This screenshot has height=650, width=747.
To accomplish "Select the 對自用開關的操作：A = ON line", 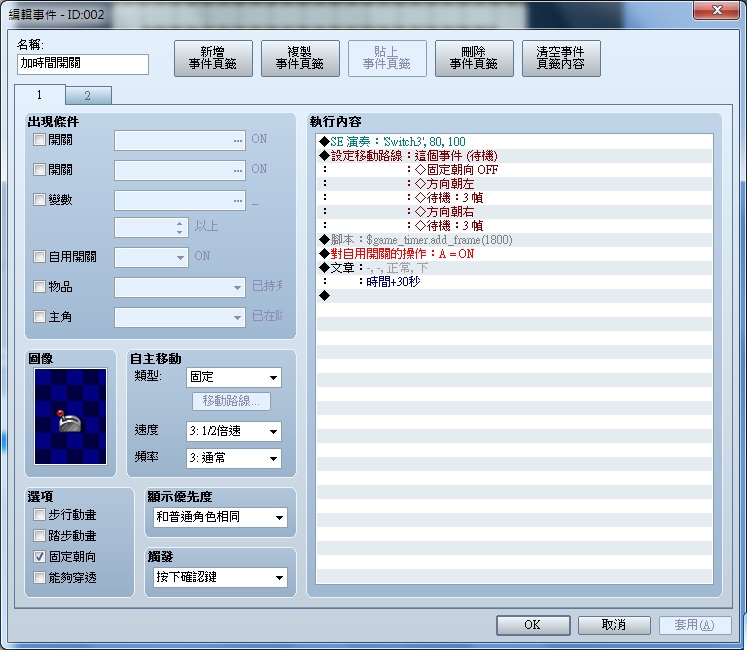I will pos(515,254).
